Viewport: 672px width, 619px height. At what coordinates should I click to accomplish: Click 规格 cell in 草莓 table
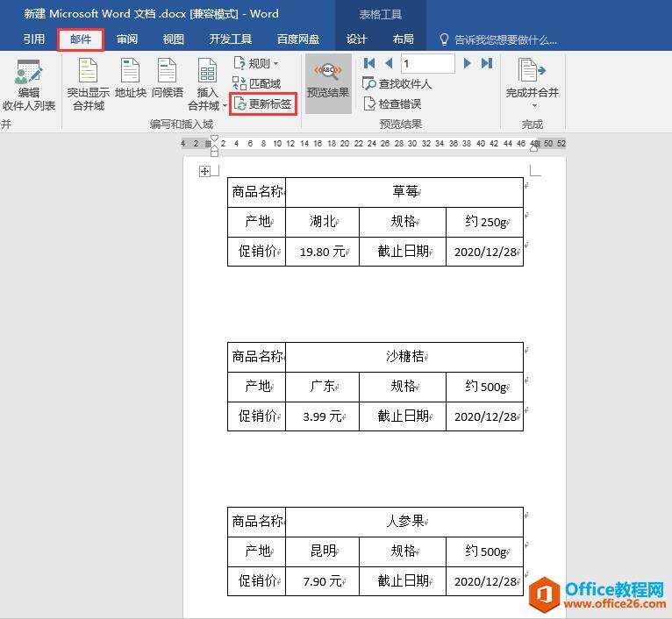(403, 222)
